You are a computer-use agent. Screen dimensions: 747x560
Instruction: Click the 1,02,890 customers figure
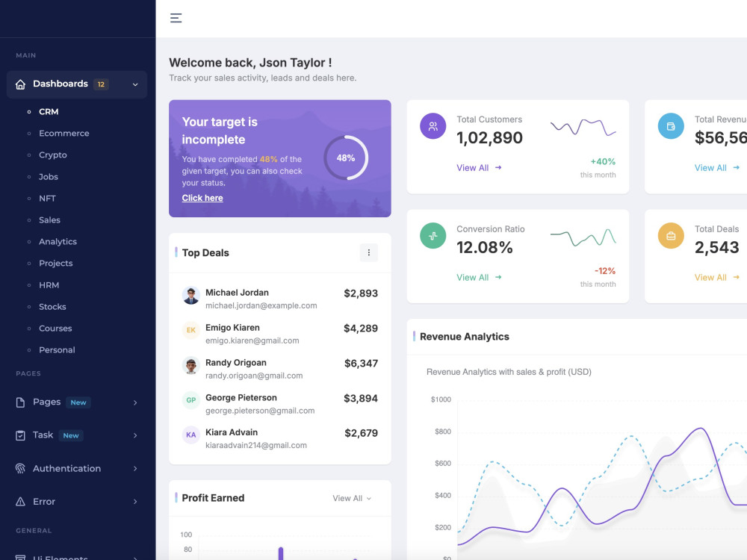489,138
